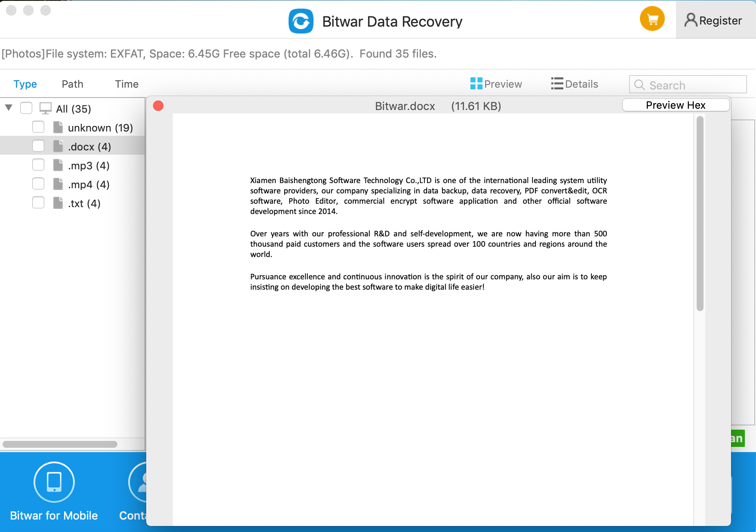
Task: Click the paragraph starting 'Xiamen Baishengtong Software'
Action: pyautogui.click(x=429, y=196)
